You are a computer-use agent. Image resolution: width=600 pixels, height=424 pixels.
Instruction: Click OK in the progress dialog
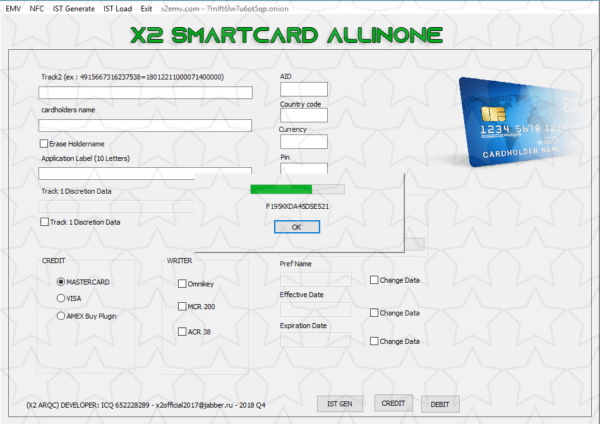297,227
